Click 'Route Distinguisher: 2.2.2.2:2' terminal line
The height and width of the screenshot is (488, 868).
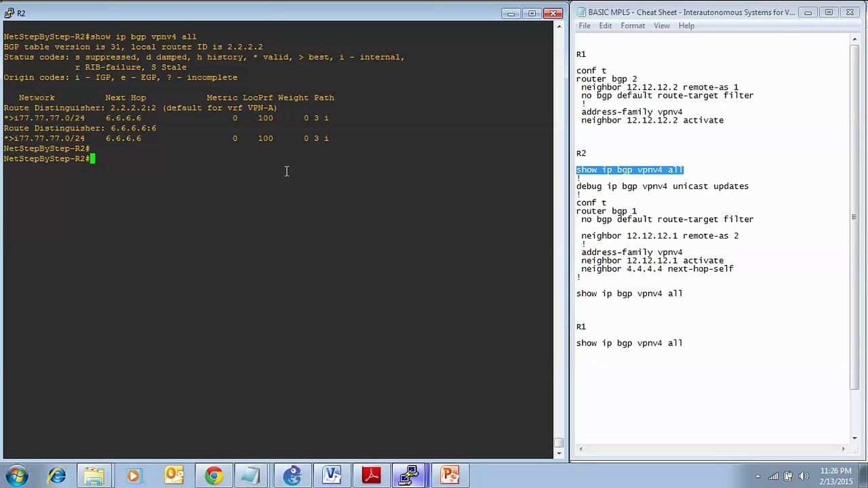(x=140, y=108)
